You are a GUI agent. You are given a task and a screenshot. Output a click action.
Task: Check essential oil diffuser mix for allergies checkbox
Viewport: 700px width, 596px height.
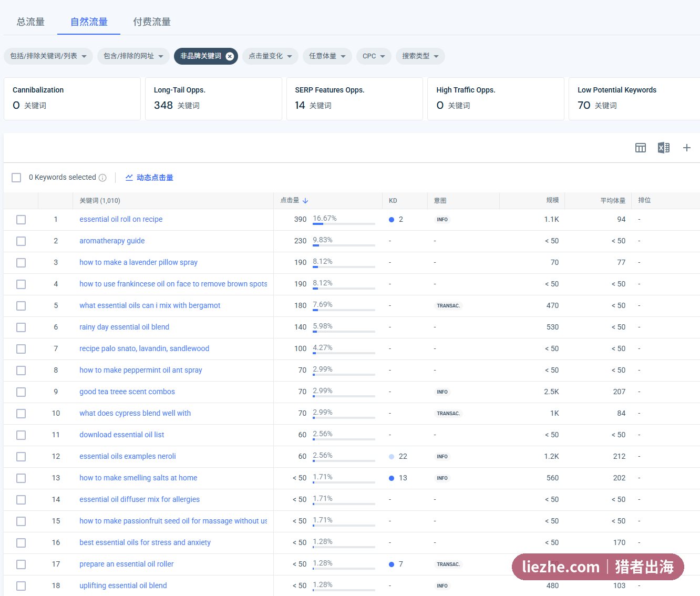(x=21, y=500)
